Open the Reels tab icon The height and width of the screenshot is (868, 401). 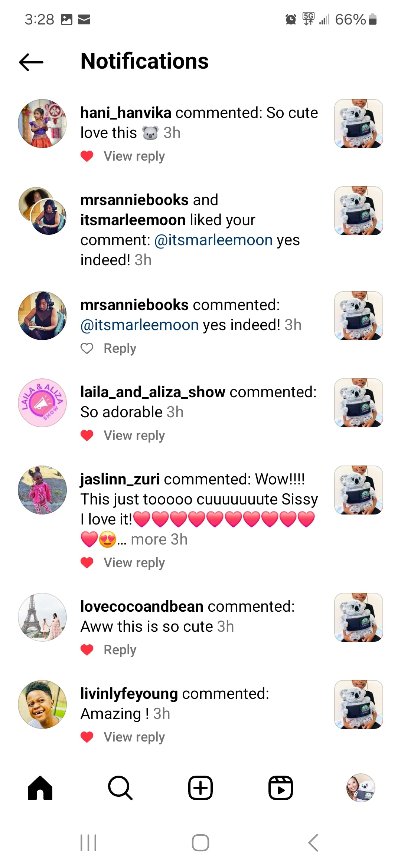point(281,788)
